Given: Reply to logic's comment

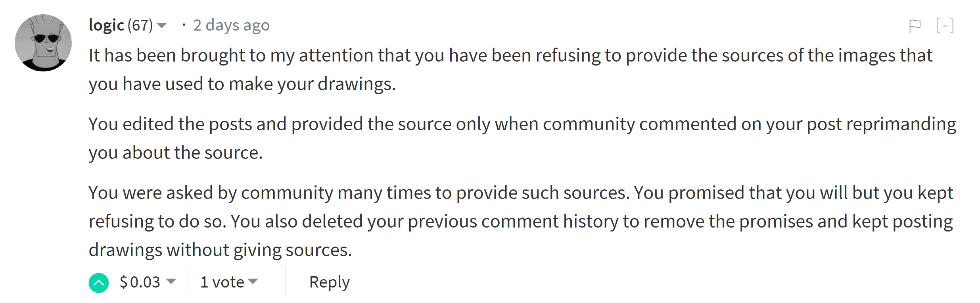Looking at the screenshot, I should click(x=329, y=282).
